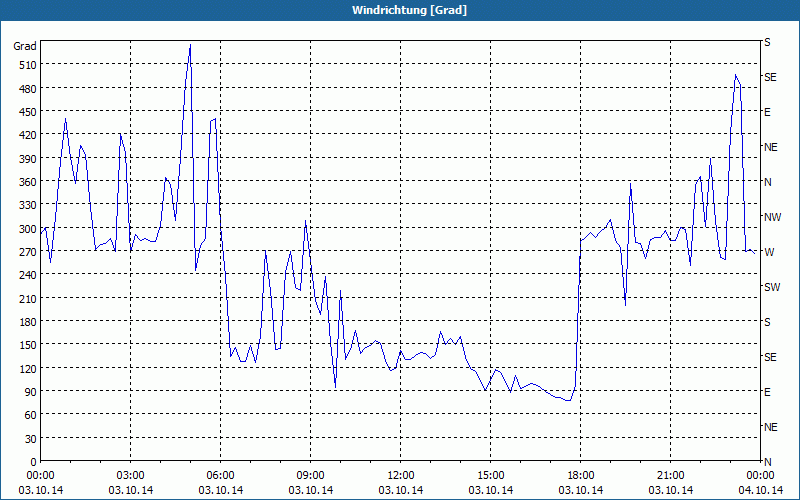Click the NW compass label on the right axis
800x500 pixels.
tap(772, 217)
